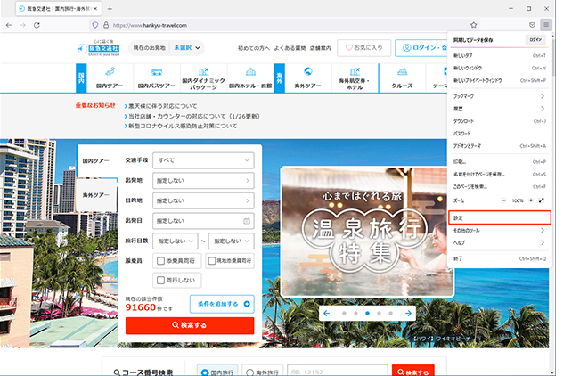Open ブックマーク submenu in Firefox menu
The image size is (588, 376).
point(499,94)
